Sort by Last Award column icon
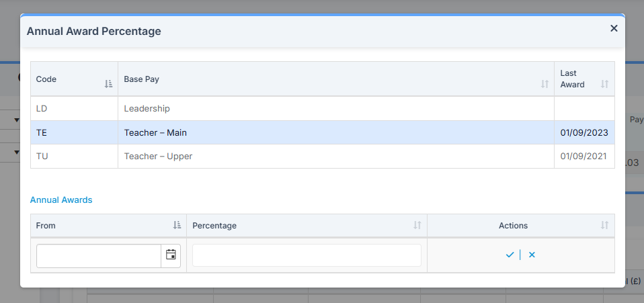 coord(604,84)
